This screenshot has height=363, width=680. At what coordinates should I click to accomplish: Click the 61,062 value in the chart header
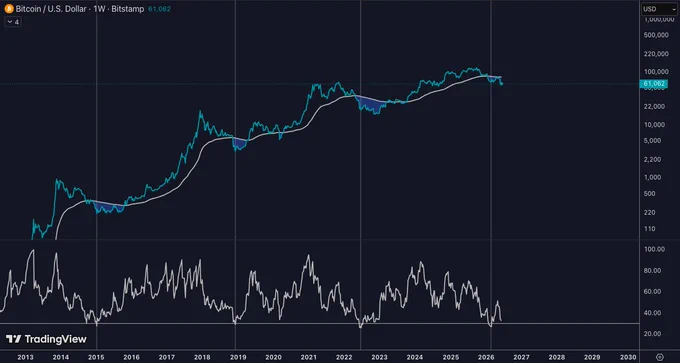point(159,9)
